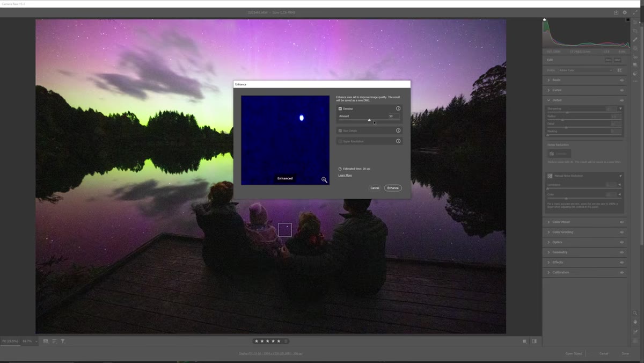Select the Healing brush tool icon

pyautogui.click(x=635, y=40)
